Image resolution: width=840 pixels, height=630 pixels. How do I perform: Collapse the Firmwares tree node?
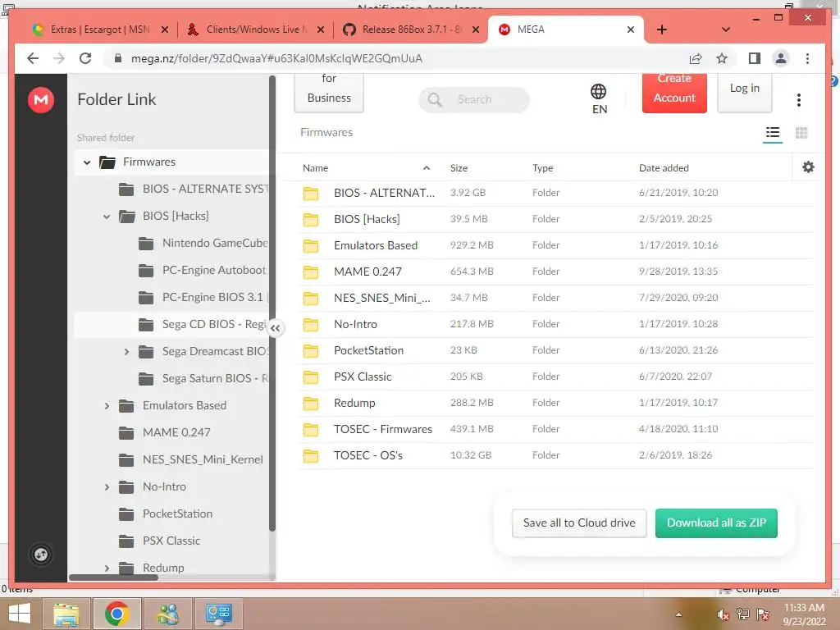(87, 162)
